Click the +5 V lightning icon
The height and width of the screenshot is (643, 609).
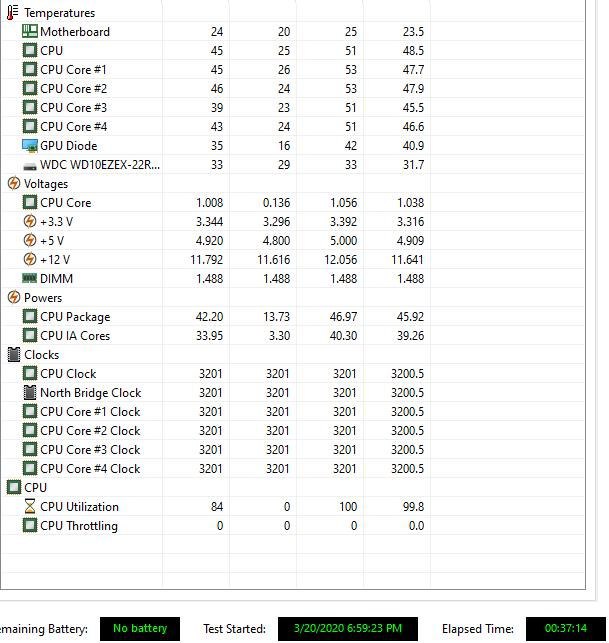click(x=30, y=240)
